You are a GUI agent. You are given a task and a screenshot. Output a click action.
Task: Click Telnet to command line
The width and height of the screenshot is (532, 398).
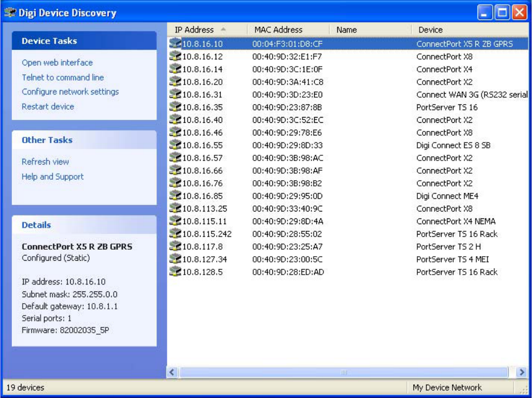click(x=63, y=78)
